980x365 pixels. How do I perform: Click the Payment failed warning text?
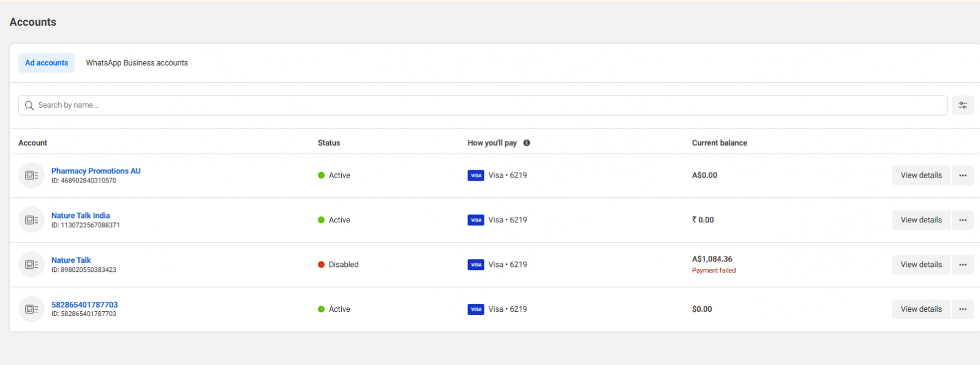click(714, 271)
